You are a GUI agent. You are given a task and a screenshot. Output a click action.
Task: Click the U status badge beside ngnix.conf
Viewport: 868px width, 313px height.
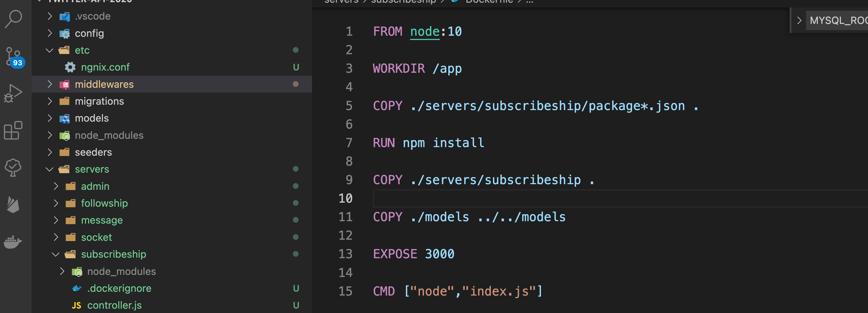coord(296,67)
